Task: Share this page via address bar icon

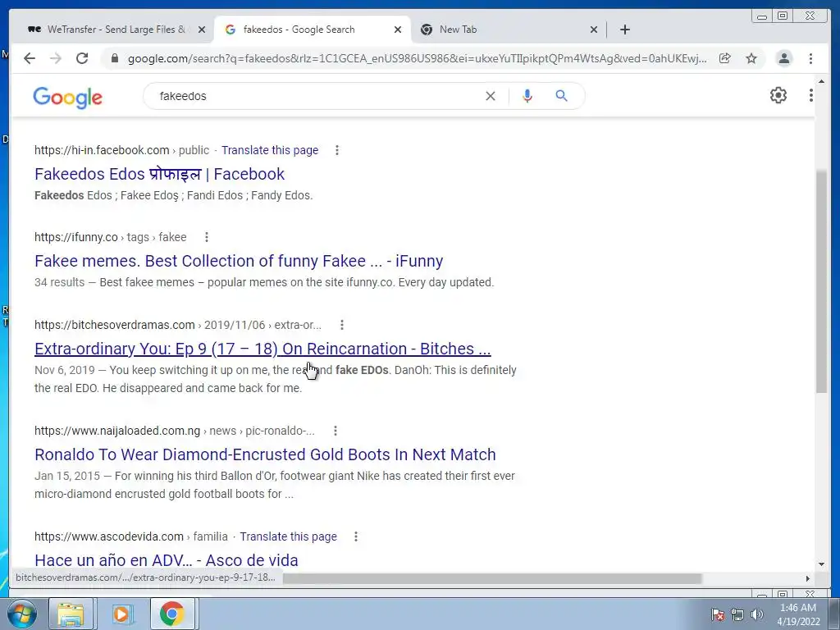Action: 725,58
